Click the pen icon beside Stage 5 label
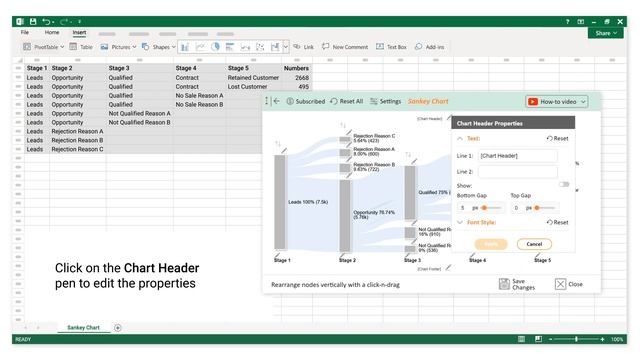 tap(538, 255)
